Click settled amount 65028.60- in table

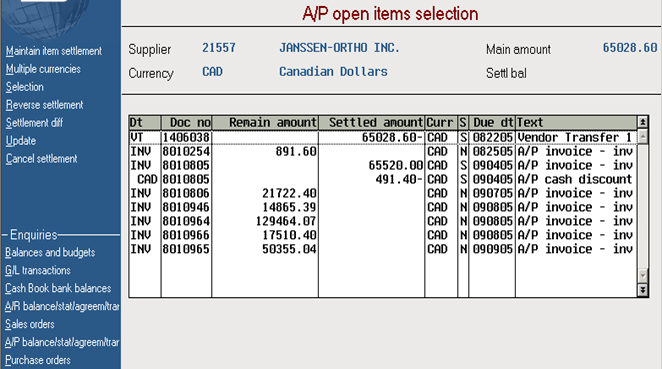392,137
